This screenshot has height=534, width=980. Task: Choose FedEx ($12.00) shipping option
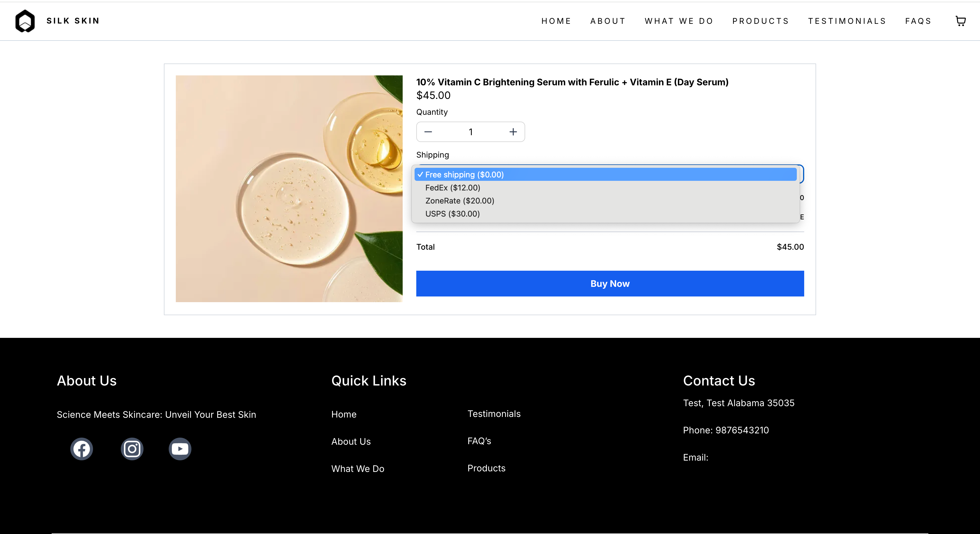click(x=605, y=188)
